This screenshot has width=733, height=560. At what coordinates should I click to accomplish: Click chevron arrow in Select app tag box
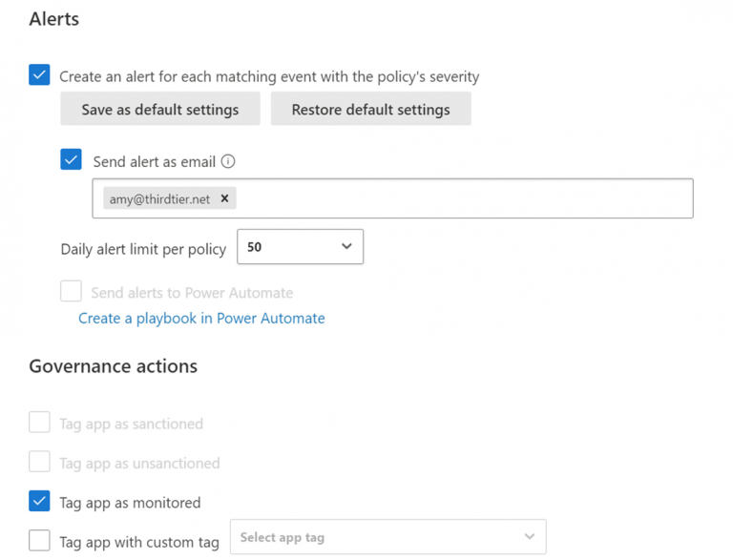[531, 537]
